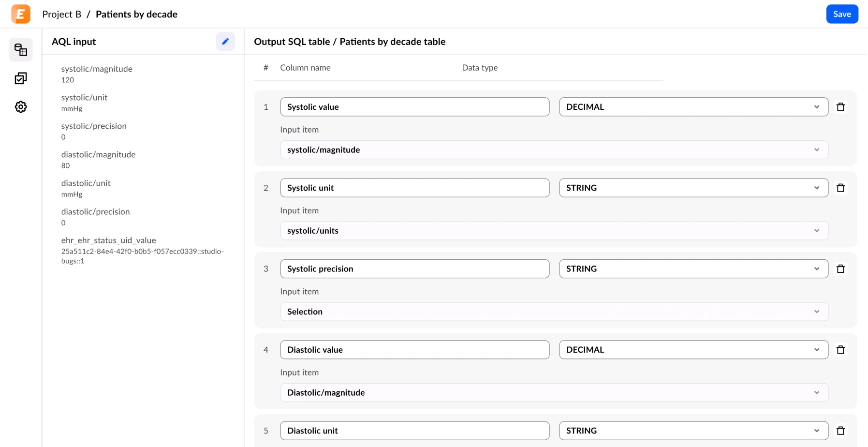Screen dimensions: 868x447
Task: Click the orange E app logo
Action: tap(21, 14)
